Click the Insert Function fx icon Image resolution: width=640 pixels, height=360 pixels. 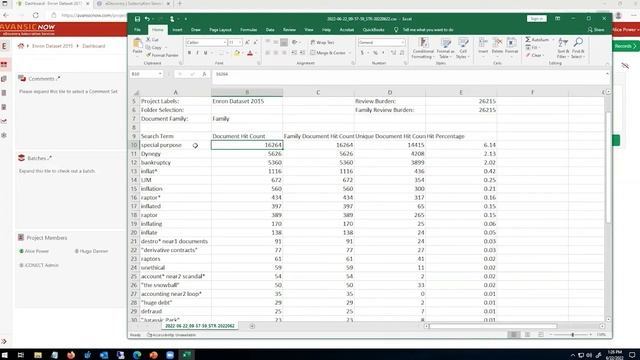coord(204,74)
